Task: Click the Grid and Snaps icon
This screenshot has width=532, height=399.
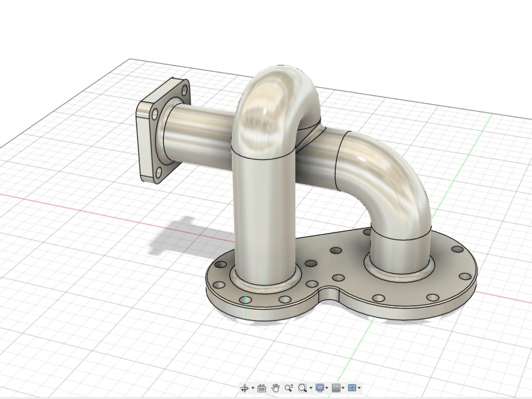Action: point(336,388)
